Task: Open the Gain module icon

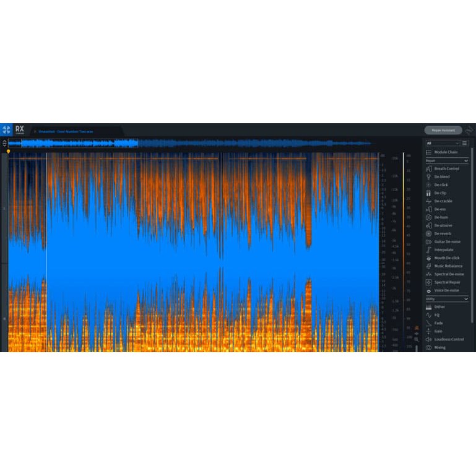Action: click(428, 331)
